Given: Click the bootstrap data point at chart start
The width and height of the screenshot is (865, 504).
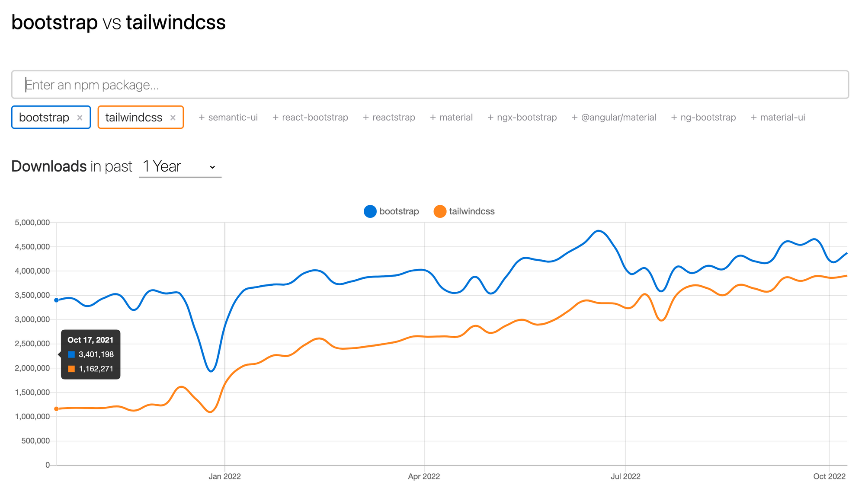Looking at the screenshot, I should pyautogui.click(x=56, y=300).
